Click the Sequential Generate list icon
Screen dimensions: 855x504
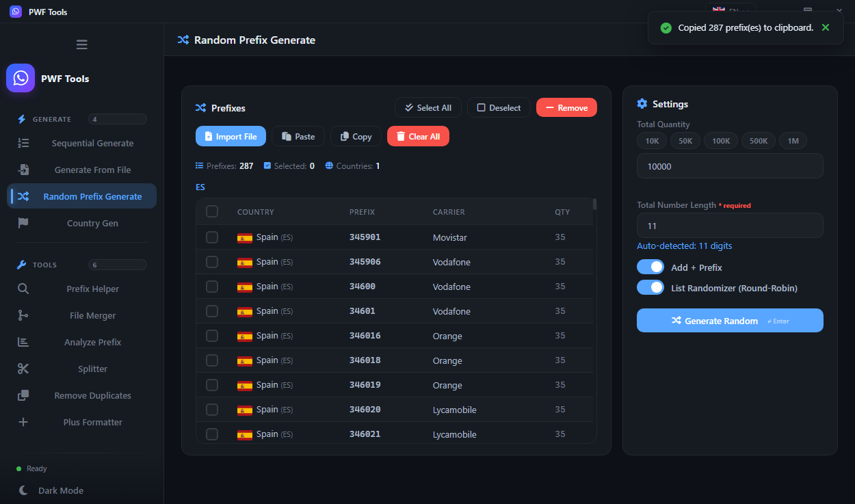23,143
